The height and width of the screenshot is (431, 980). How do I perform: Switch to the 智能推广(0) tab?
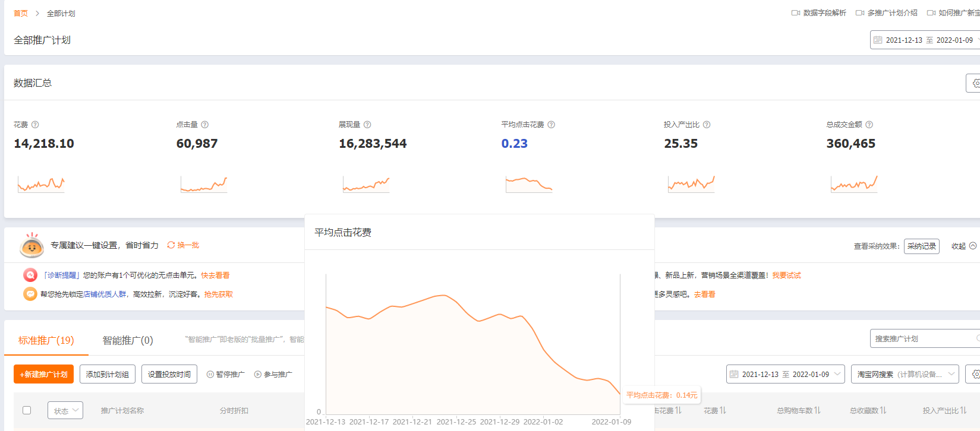(128, 340)
